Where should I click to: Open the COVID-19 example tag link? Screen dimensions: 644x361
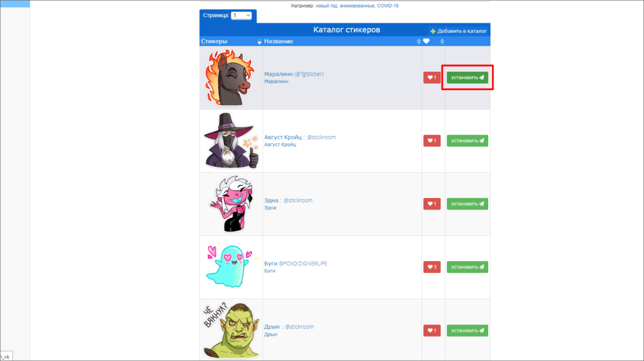(387, 6)
